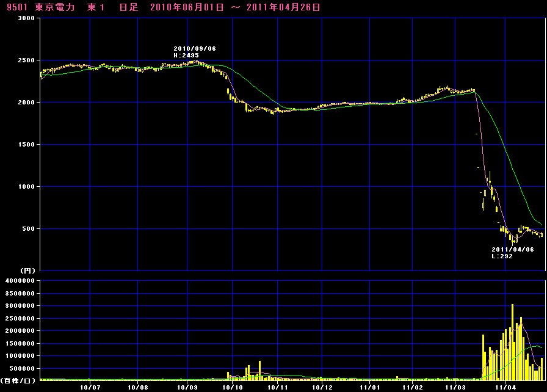The image size is (547, 392).
Task: Click the price axis label '1500'
Action: tap(26, 144)
